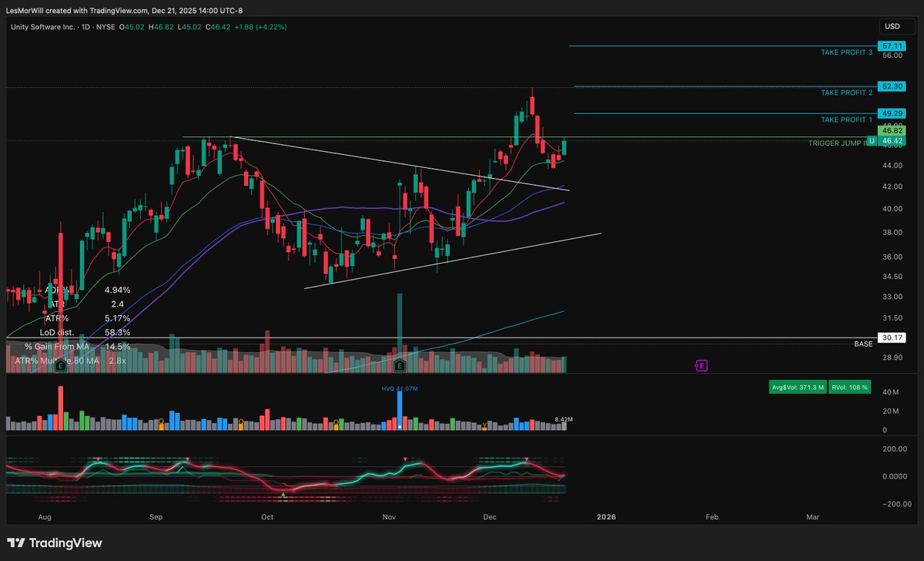Click the TradingView logo
This screenshot has height=561, width=924.
tap(54, 543)
